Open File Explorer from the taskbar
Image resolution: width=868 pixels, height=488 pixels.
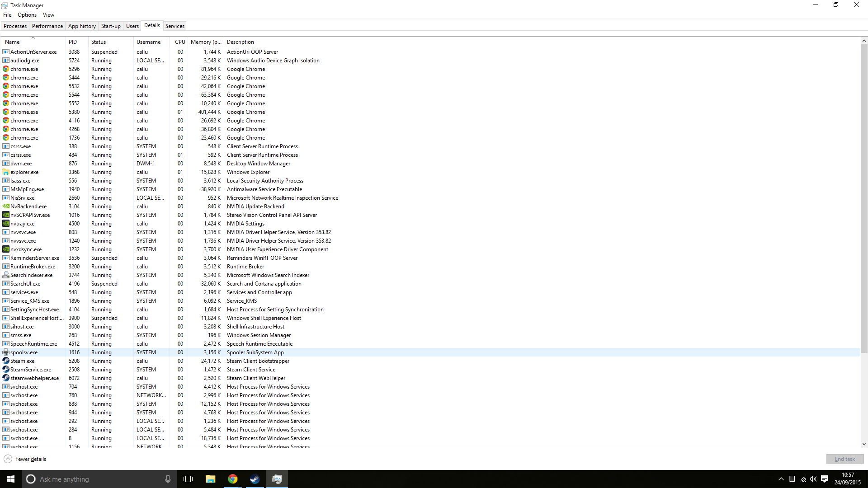tap(210, 479)
